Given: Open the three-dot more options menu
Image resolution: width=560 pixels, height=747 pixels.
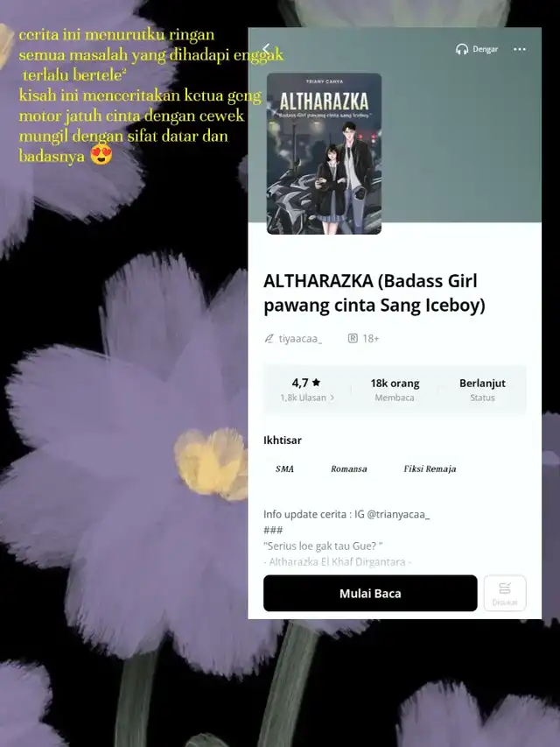Looking at the screenshot, I should [520, 49].
